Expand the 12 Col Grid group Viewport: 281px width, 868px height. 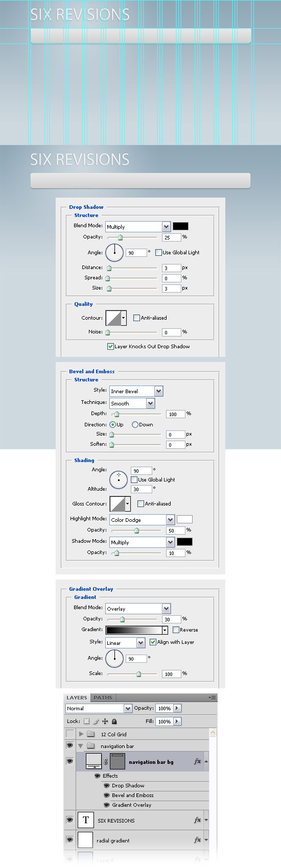(81, 734)
